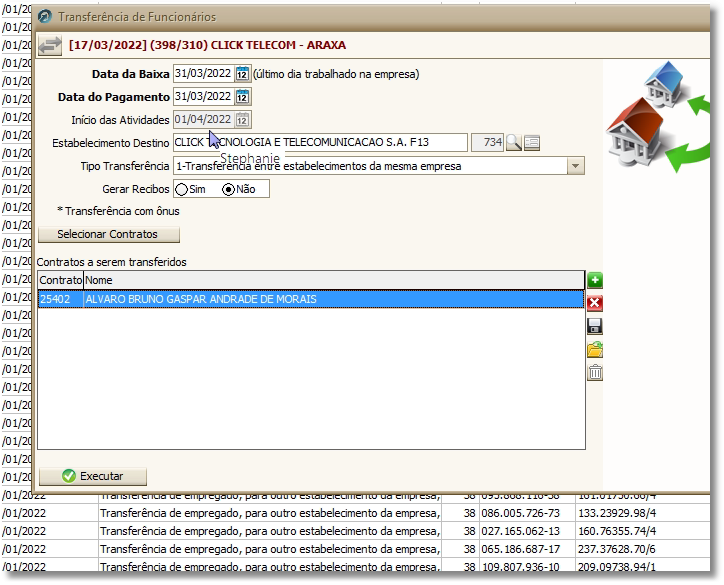Click CPF 086.005.726-73 in background table

click(x=520, y=513)
